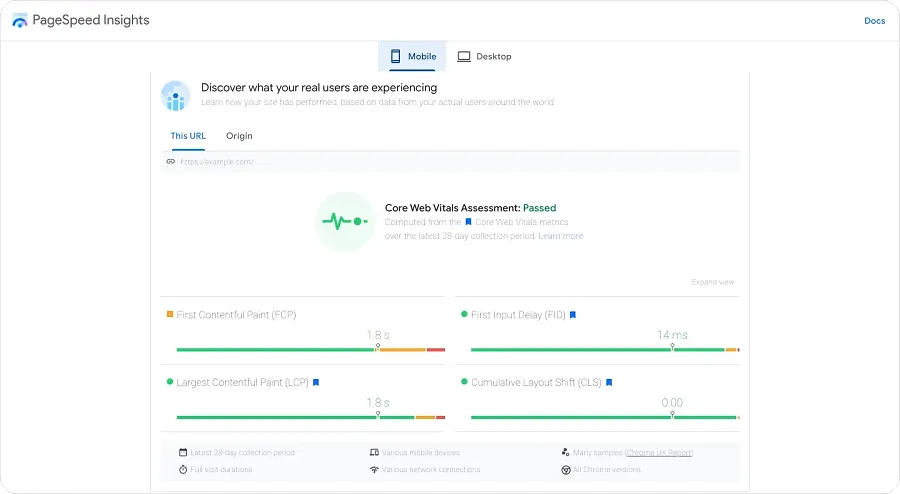
Task: Click the green dot beside First Input Delay
Action: click(x=464, y=314)
